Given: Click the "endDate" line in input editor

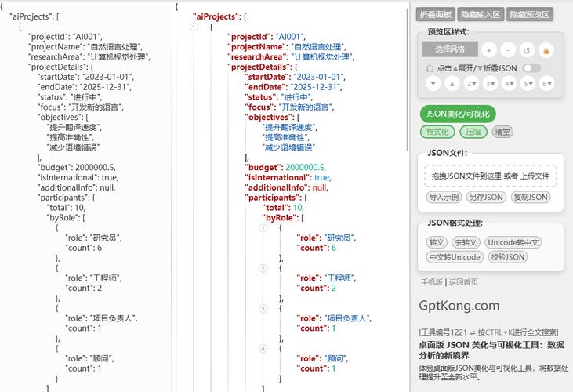Looking at the screenshot, I should click(x=85, y=87).
